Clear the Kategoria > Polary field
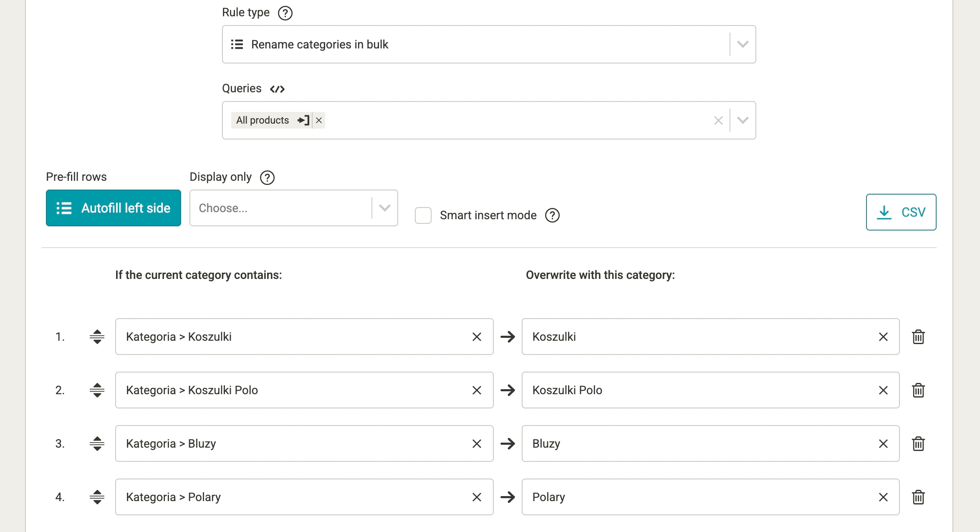Viewport: 980px width, 532px height. (477, 497)
